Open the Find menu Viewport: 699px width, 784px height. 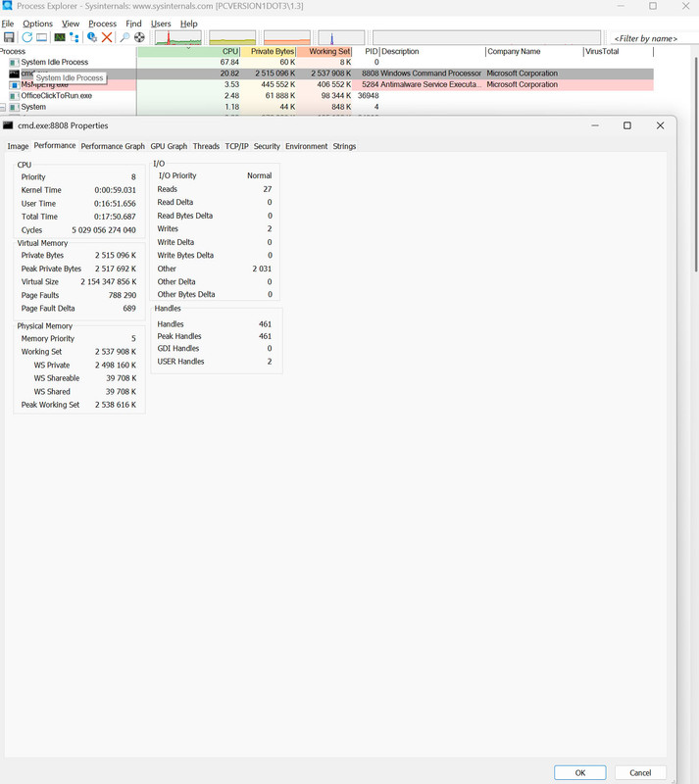coord(133,24)
